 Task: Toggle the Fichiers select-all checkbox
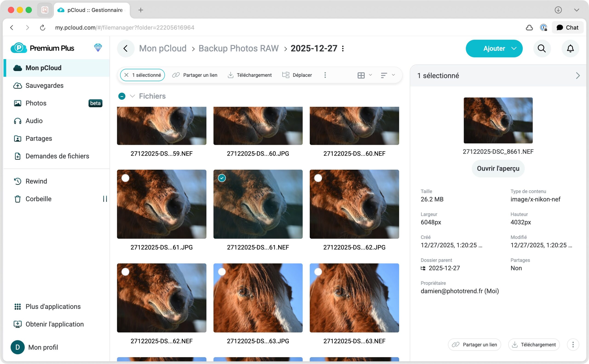tap(122, 96)
